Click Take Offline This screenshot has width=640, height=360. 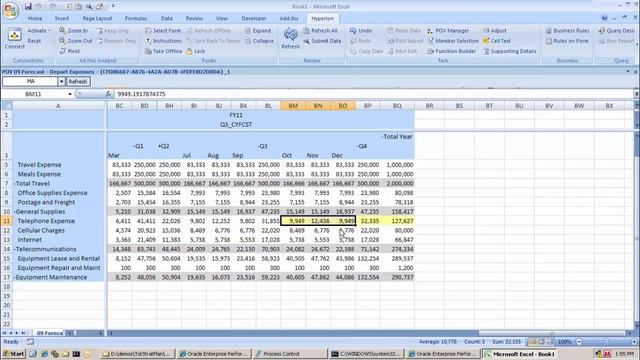pyautogui.click(x=163, y=51)
